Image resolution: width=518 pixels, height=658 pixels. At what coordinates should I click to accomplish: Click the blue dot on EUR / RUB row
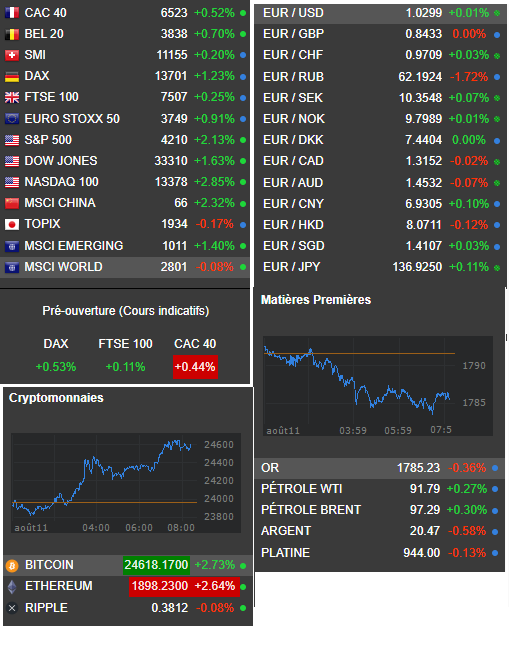[497, 77]
